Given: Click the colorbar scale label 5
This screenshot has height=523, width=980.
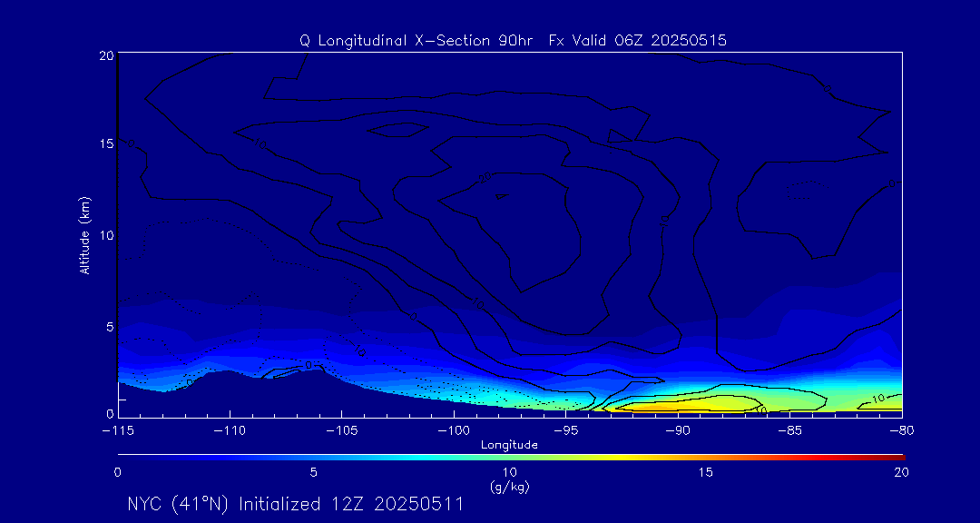Looking at the screenshot, I should [x=314, y=473].
